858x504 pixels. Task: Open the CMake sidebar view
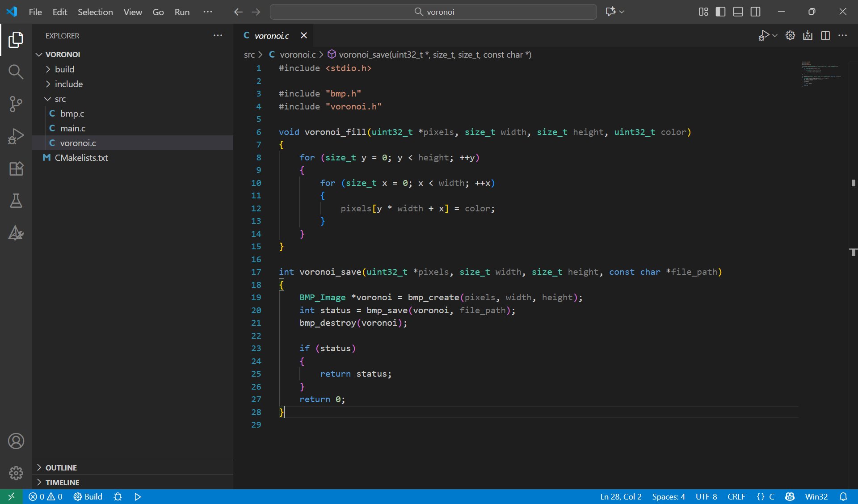16,233
